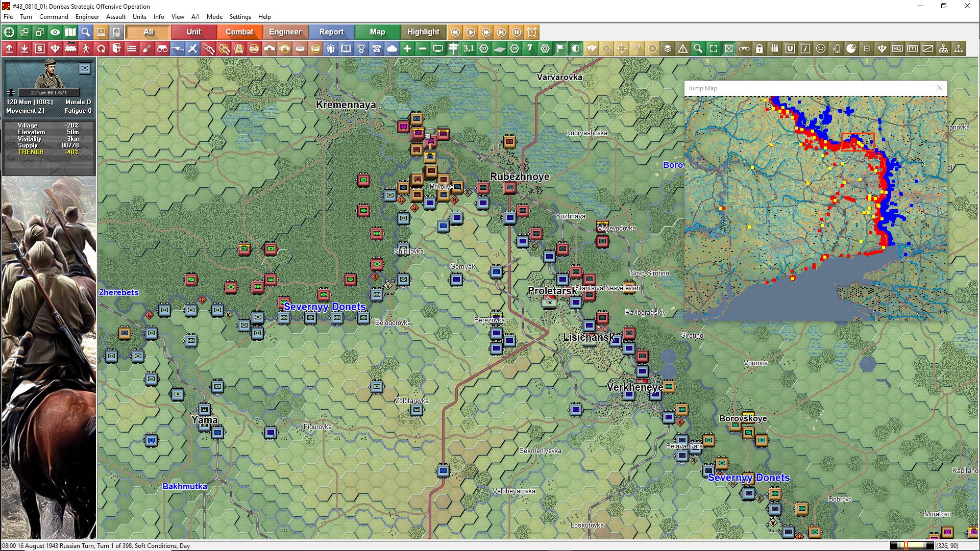Click the airplane air strike icon

point(192,48)
